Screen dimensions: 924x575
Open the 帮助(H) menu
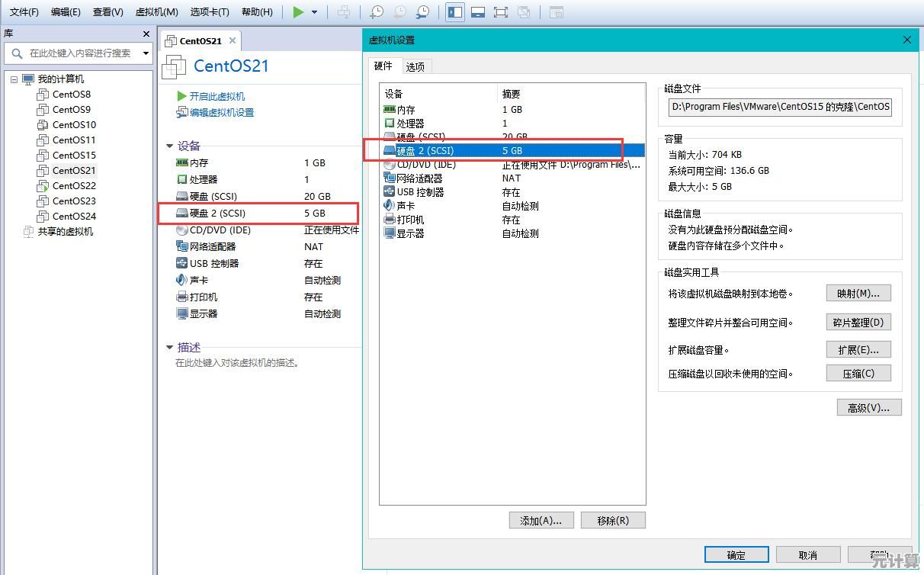(257, 12)
